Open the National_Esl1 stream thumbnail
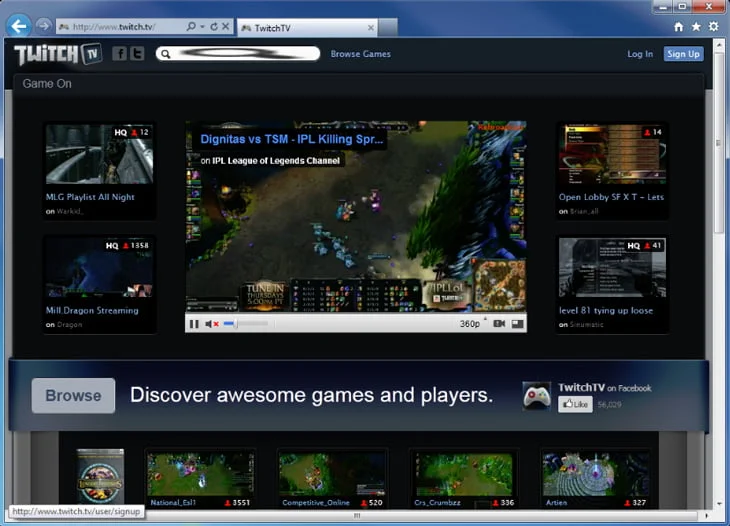 pos(200,475)
